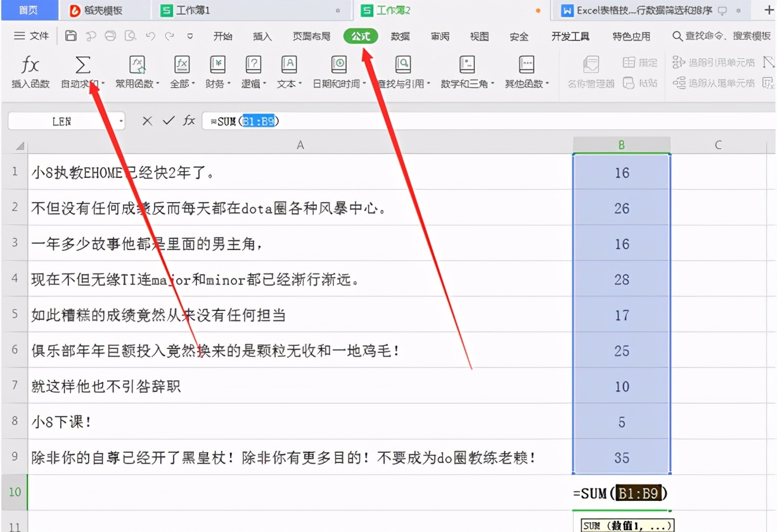The height and width of the screenshot is (532, 777).
Task: Click the 逻辑 functions icon
Action: tap(254, 64)
